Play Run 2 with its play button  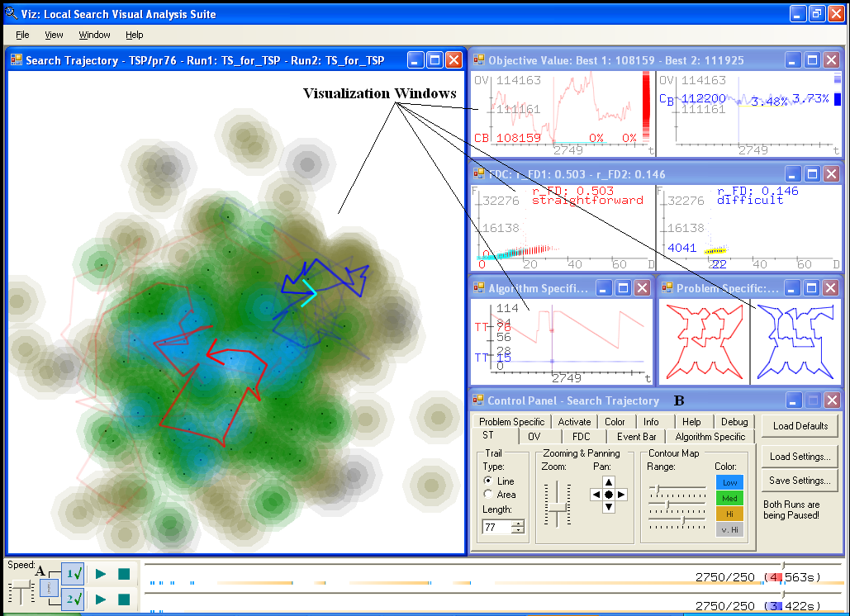(x=100, y=599)
